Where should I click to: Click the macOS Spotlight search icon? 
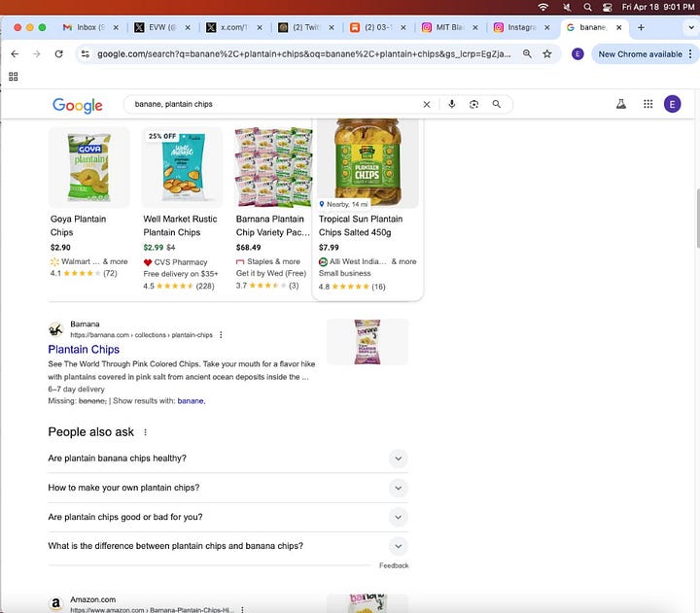pyautogui.click(x=587, y=7)
